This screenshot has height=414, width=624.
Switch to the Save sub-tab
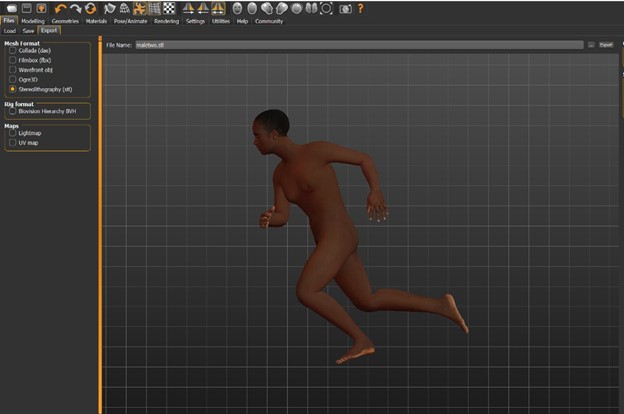click(27, 30)
